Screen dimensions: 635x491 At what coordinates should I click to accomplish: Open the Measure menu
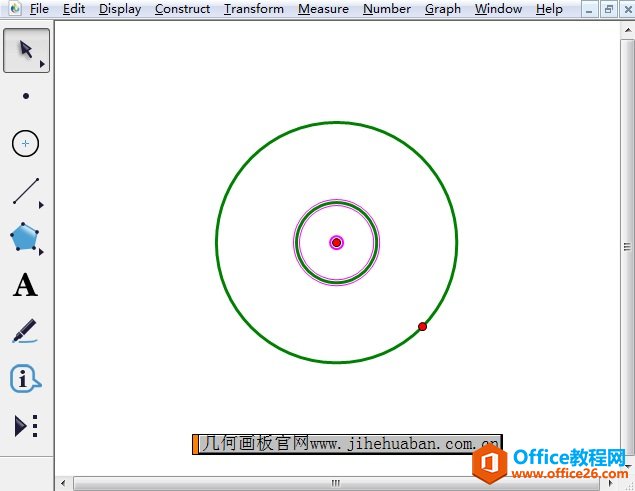point(323,9)
